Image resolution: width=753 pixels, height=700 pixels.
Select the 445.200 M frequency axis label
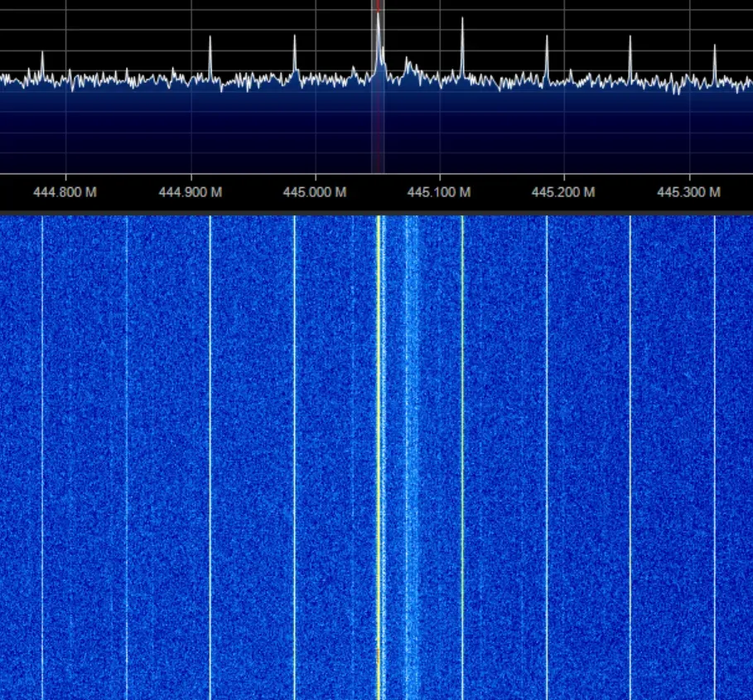(563, 192)
